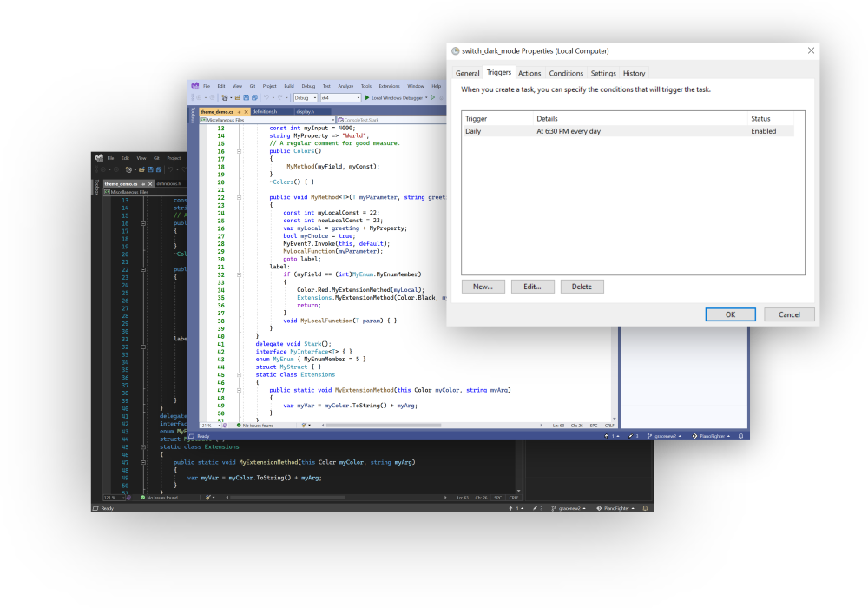Viewport: 868px width, 608px height.
Task: Open ConsoleTest.Stark type dropdown in light editor
Action: coord(392,120)
